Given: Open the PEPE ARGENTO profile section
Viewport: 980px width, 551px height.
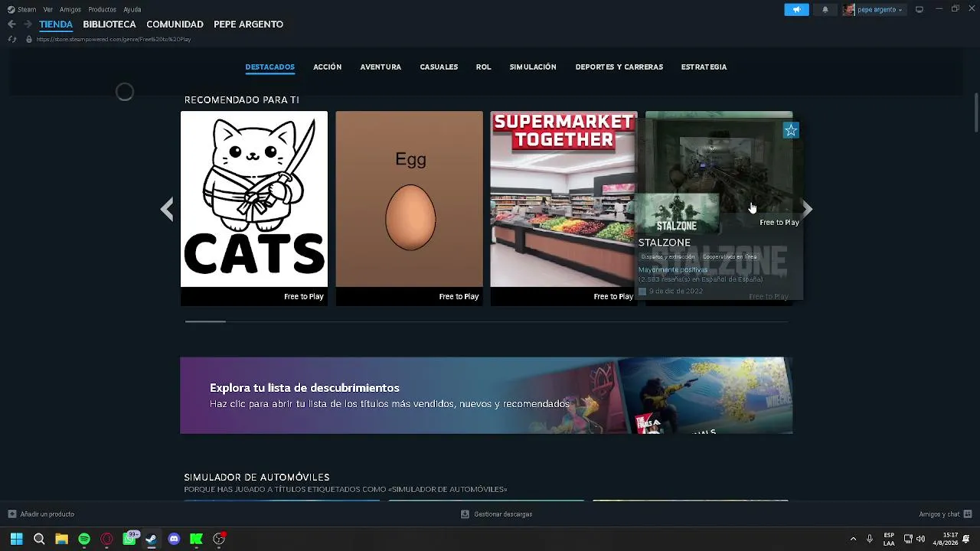Looking at the screenshot, I should (248, 24).
